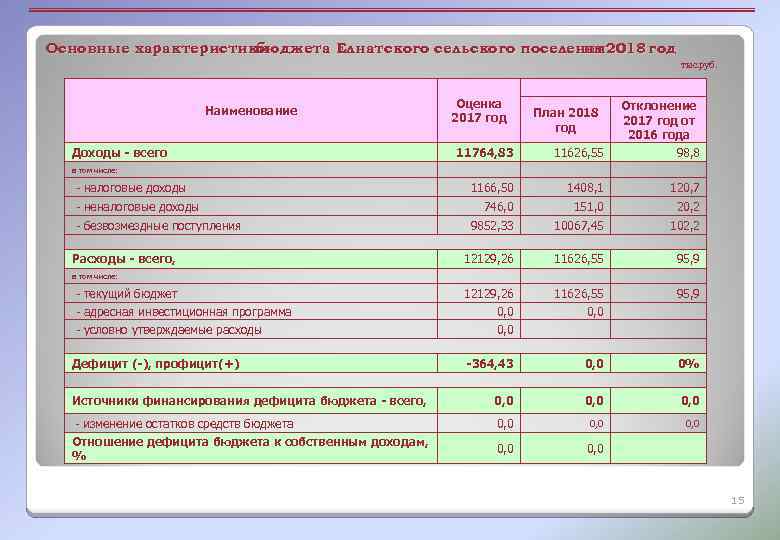Click the slide title about Еланатского сельского поселения budget

pos(361,48)
